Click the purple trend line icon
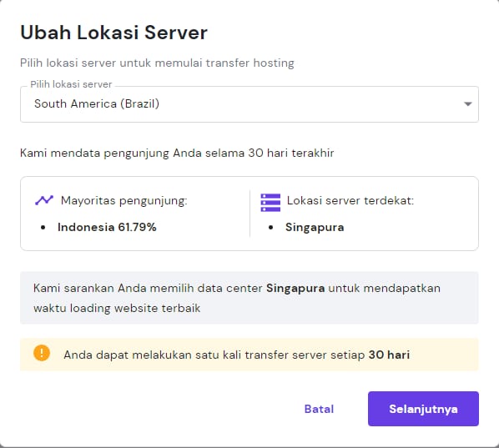Image resolution: width=499 pixels, height=448 pixels. (44, 200)
